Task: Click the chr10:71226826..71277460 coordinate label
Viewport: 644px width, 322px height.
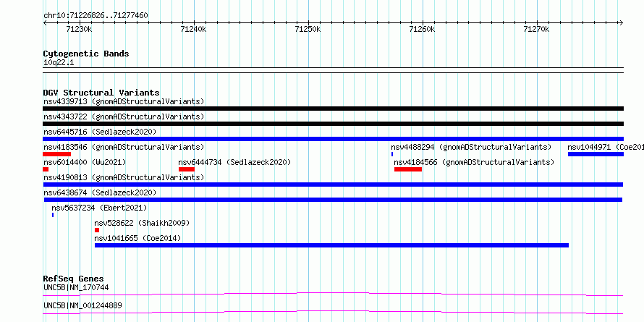Action: pyautogui.click(x=96, y=16)
